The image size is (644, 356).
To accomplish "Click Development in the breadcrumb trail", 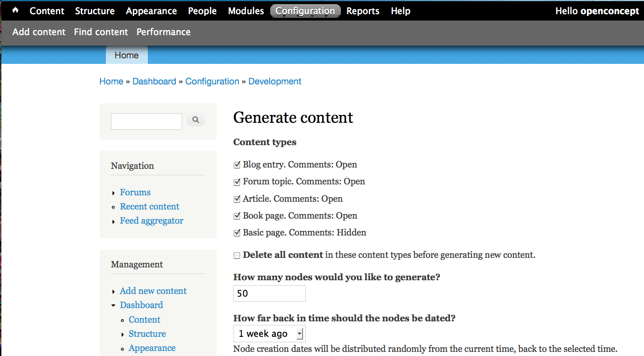I will 274,81.
